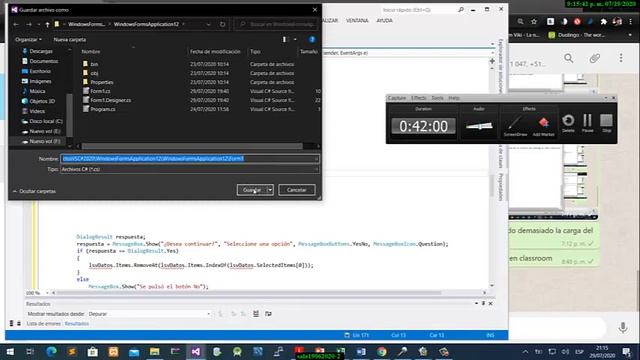Select Disco local (C:) drive
Viewport: 640px width, 360px height.
[x=46, y=121]
